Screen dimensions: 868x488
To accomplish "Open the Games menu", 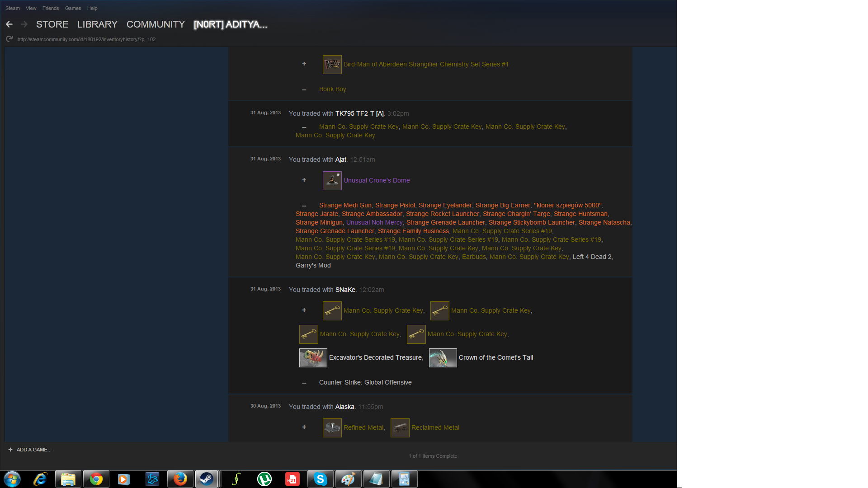I will point(73,8).
